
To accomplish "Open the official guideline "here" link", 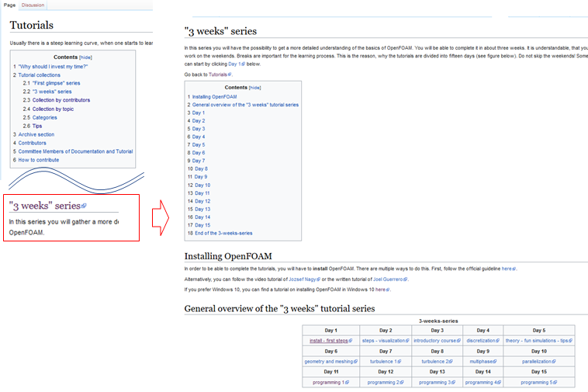I will (x=507, y=269).
